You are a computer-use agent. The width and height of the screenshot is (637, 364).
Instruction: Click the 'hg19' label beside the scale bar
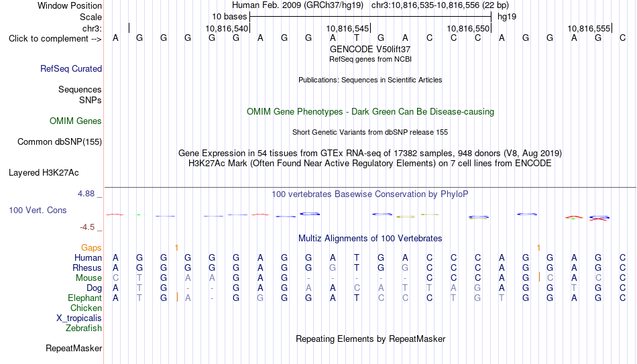507,17
